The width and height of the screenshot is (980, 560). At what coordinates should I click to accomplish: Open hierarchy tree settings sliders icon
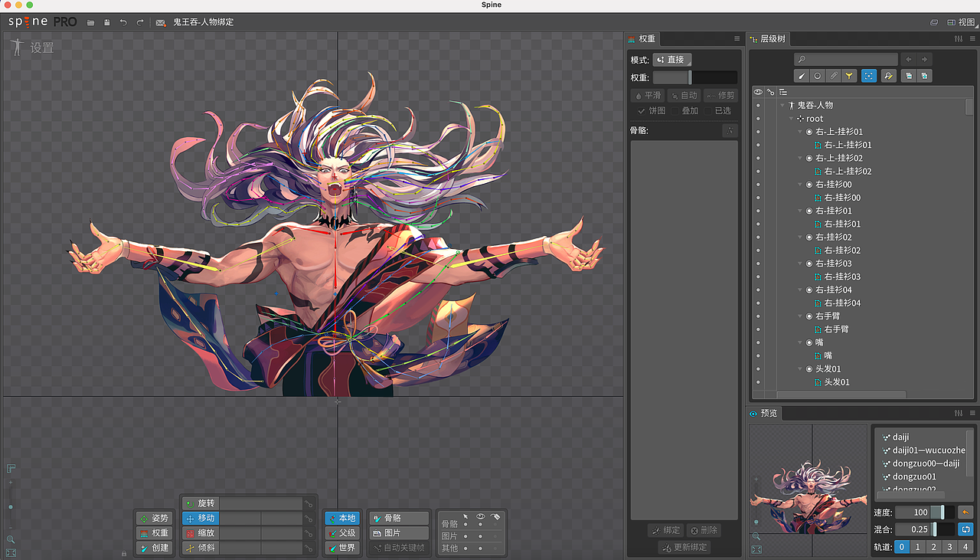coord(959,39)
